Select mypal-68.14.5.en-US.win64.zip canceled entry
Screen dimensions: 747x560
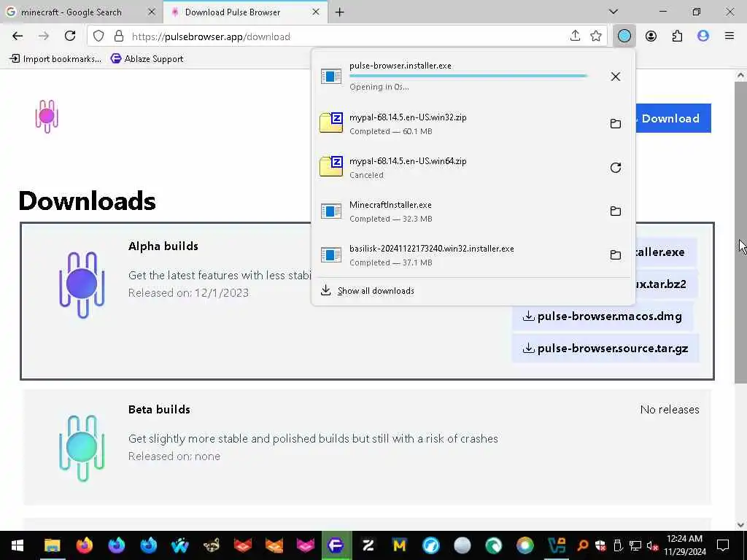[457, 168]
